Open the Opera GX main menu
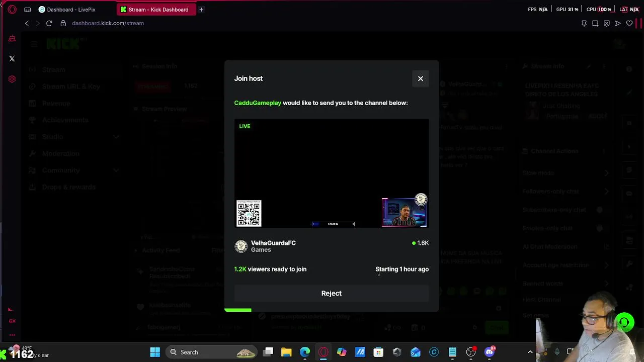Image resolution: width=644 pixels, height=362 pixels. (12, 10)
